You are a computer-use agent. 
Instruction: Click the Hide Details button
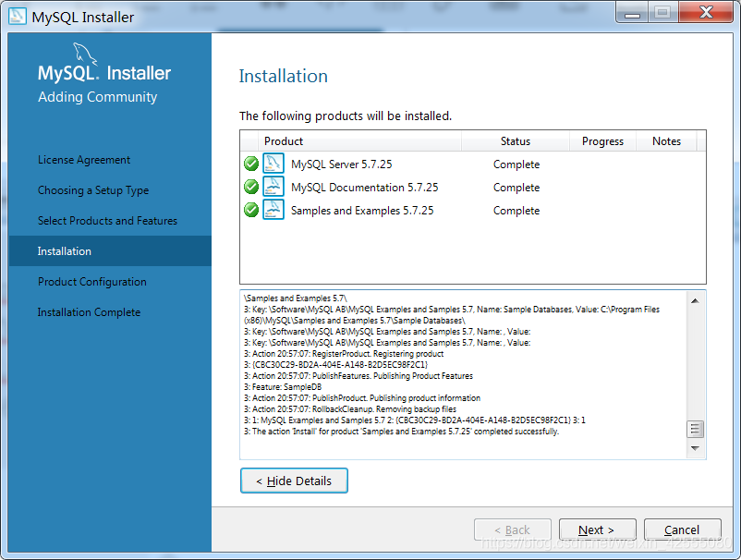[294, 481]
